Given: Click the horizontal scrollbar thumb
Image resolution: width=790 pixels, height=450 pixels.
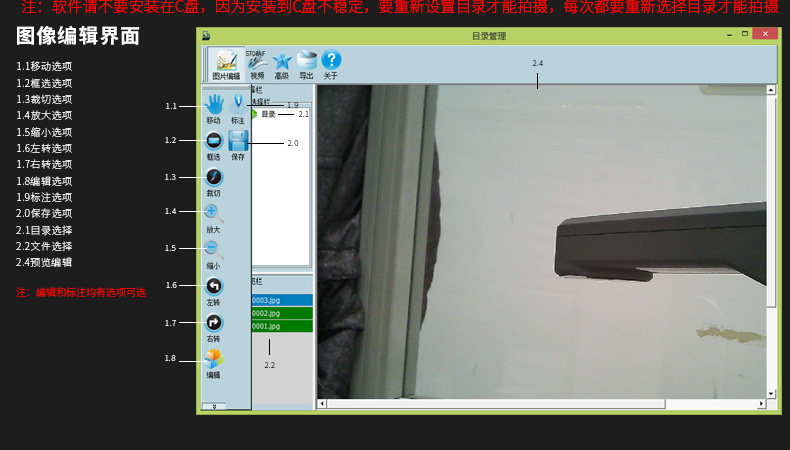Looking at the screenshot, I should point(496,404).
